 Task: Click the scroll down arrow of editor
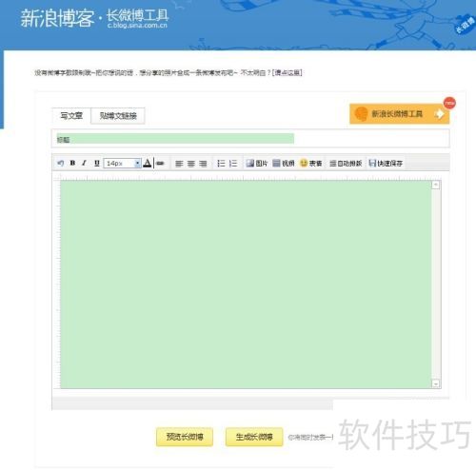(436, 383)
